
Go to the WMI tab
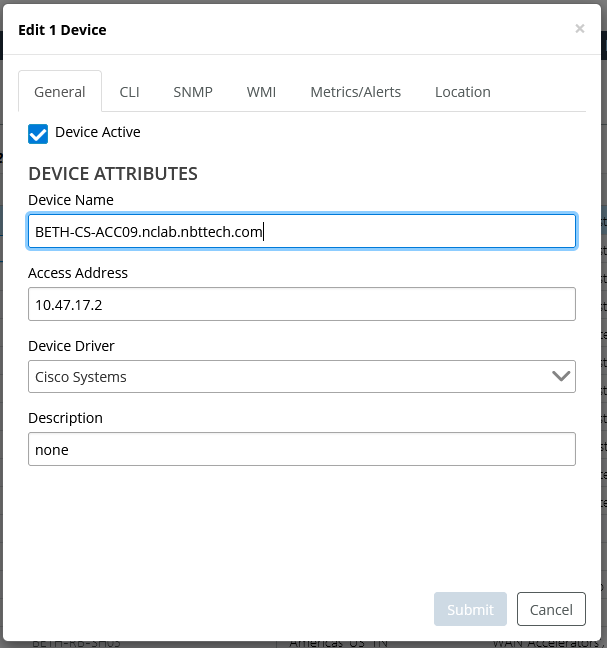pyautogui.click(x=261, y=92)
